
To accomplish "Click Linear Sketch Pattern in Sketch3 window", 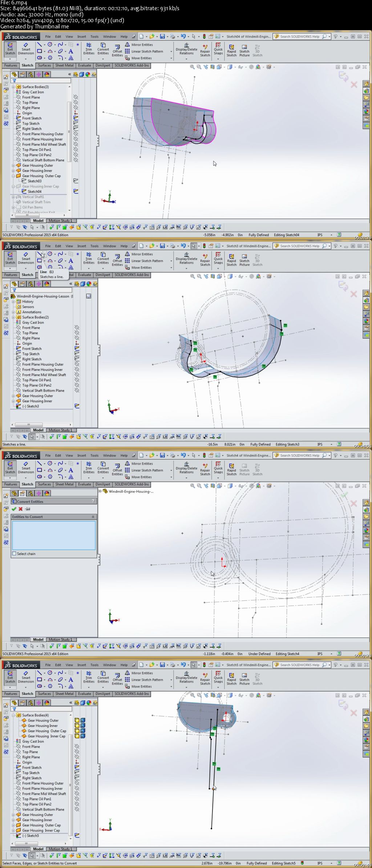I will [x=144, y=261].
